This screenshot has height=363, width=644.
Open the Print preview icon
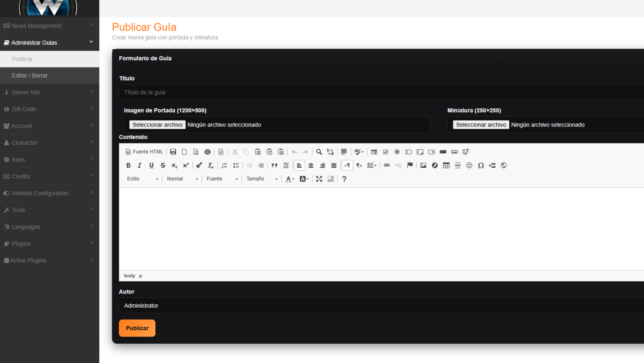click(x=207, y=151)
